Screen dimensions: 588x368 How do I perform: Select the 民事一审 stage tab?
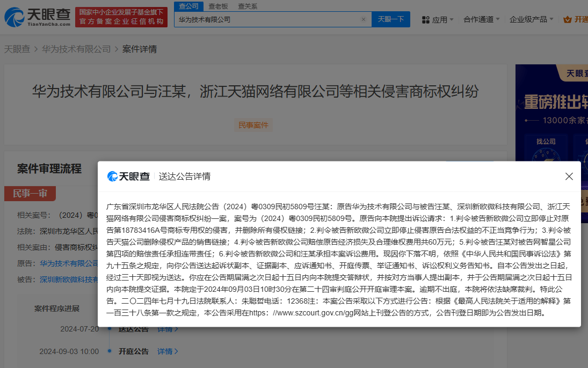coord(30,193)
